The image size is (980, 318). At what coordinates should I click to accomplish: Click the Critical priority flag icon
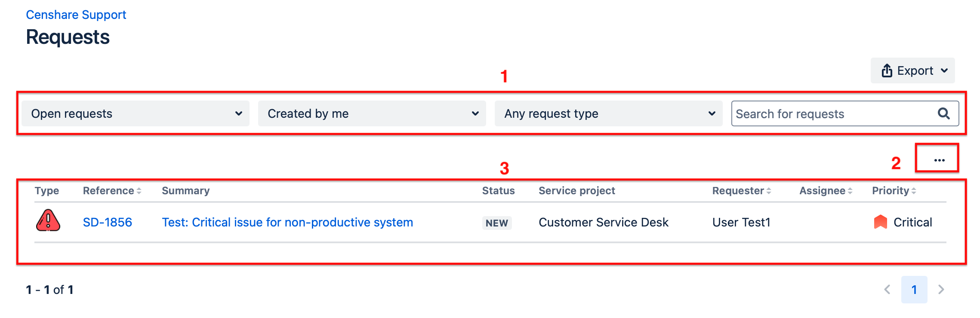click(x=880, y=222)
